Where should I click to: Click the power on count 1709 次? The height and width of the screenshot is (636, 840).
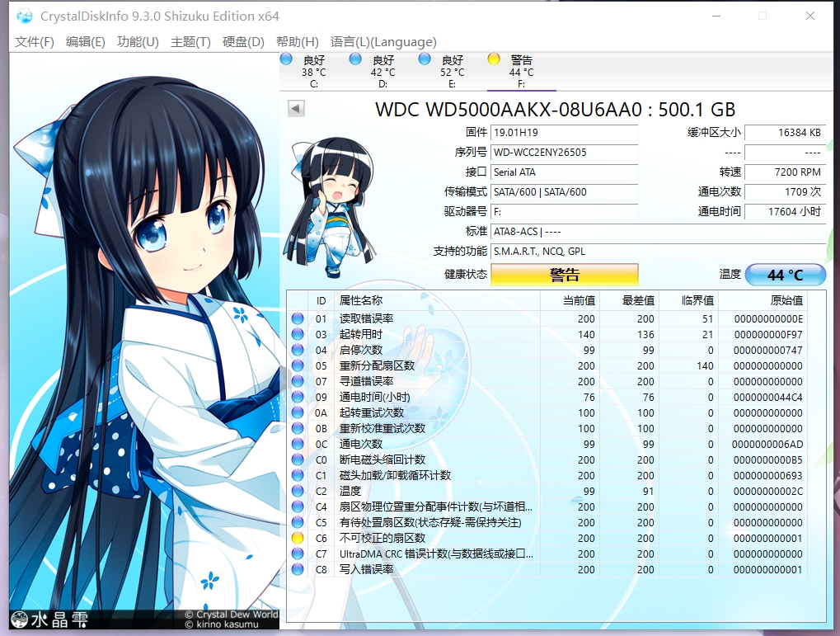point(786,192)
